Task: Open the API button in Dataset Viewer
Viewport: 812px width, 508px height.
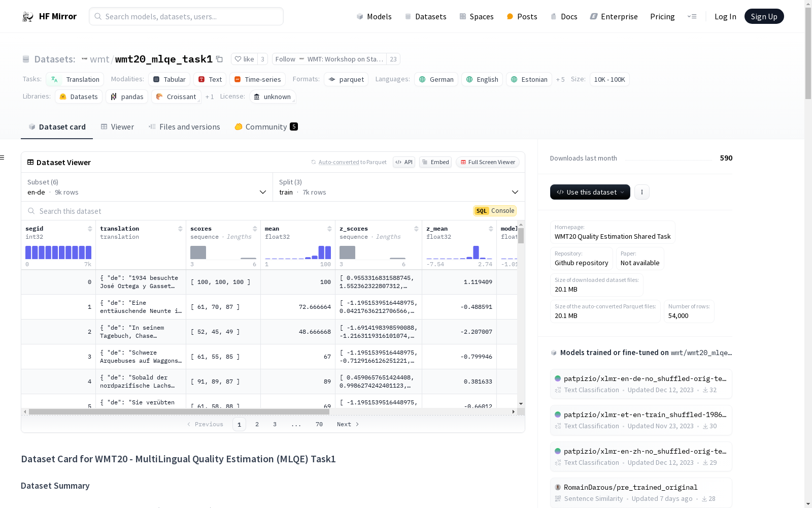Action: click(x=404, y=162)
